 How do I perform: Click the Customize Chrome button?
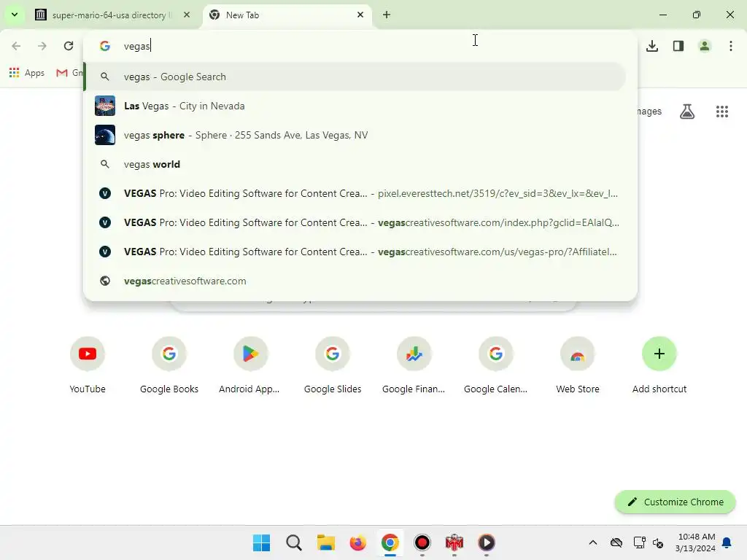pyautogui.click(x=675, y=502)
